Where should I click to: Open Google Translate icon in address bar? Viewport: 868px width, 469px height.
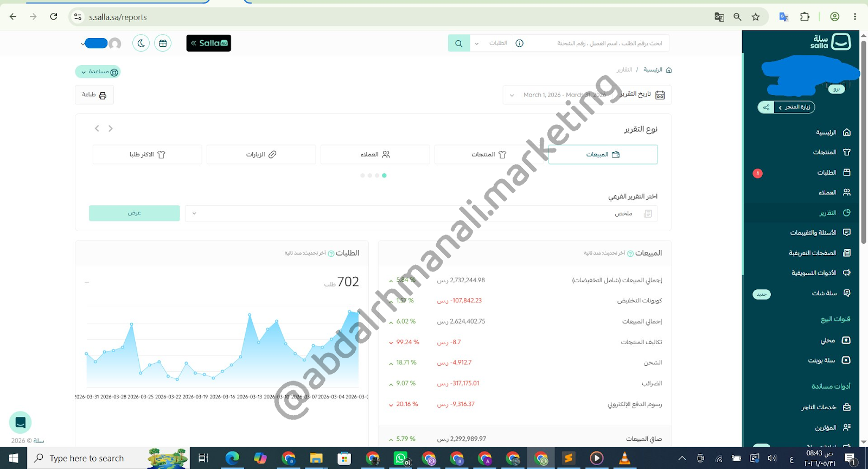(x=719, y=17)
